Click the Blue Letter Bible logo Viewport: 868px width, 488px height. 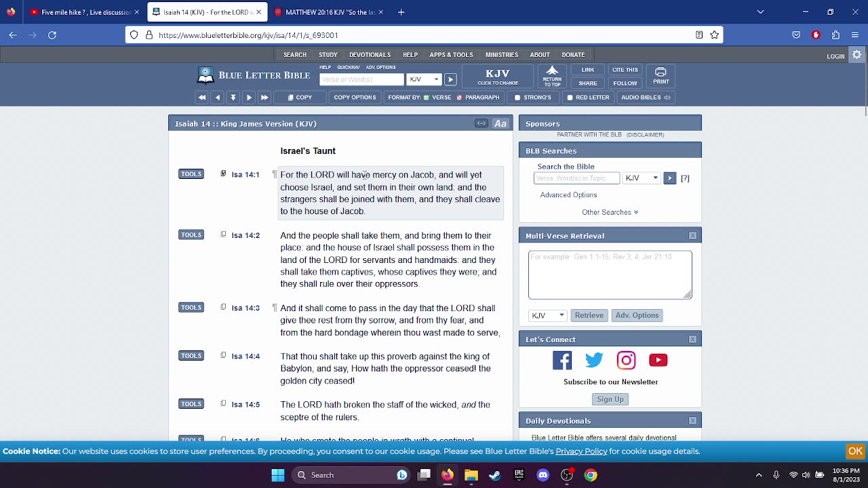[x=254, y=75]
